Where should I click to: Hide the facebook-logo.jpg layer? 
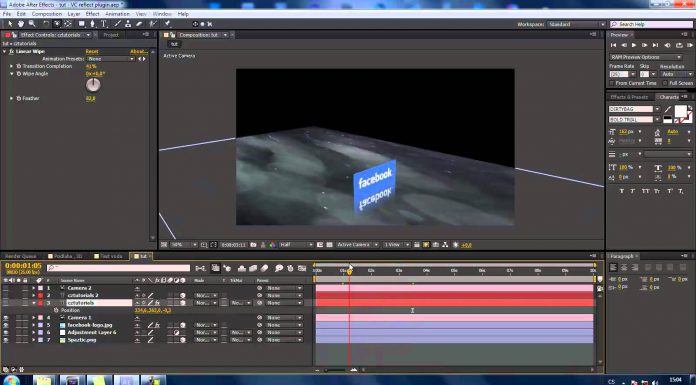pyautogui.click(x=5, y=325)
